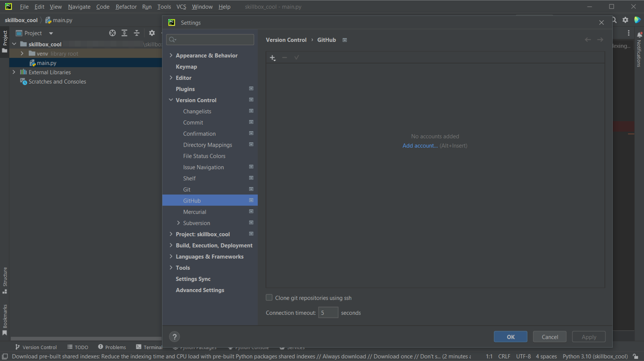Screen dimensions: 644x361
Task: Open the Help menu
Action: click(224, 7)
